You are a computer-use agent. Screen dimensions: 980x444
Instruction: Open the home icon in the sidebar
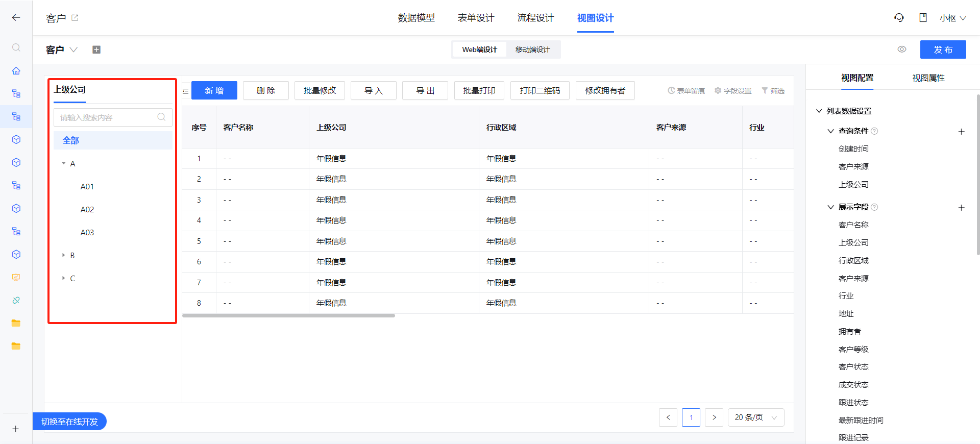pos(16,70)
